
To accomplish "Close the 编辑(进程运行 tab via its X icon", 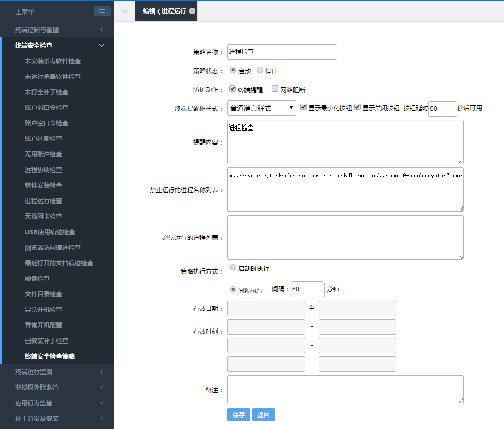I will 192,11.
